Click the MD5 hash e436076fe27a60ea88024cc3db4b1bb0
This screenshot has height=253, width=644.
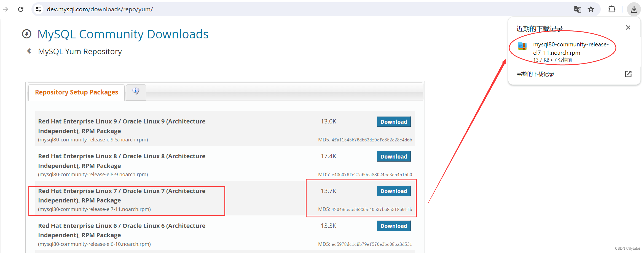tap(372, 175)
